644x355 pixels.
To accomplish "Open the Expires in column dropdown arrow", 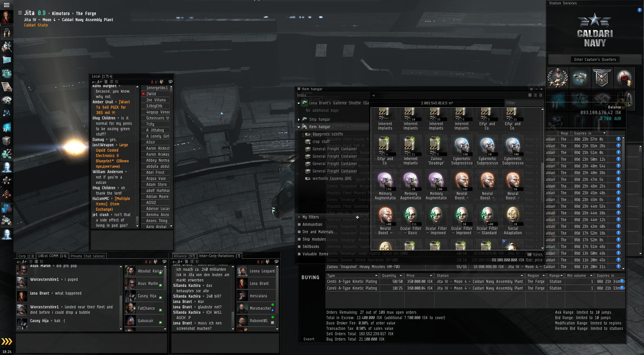I will tap(604, 133).
